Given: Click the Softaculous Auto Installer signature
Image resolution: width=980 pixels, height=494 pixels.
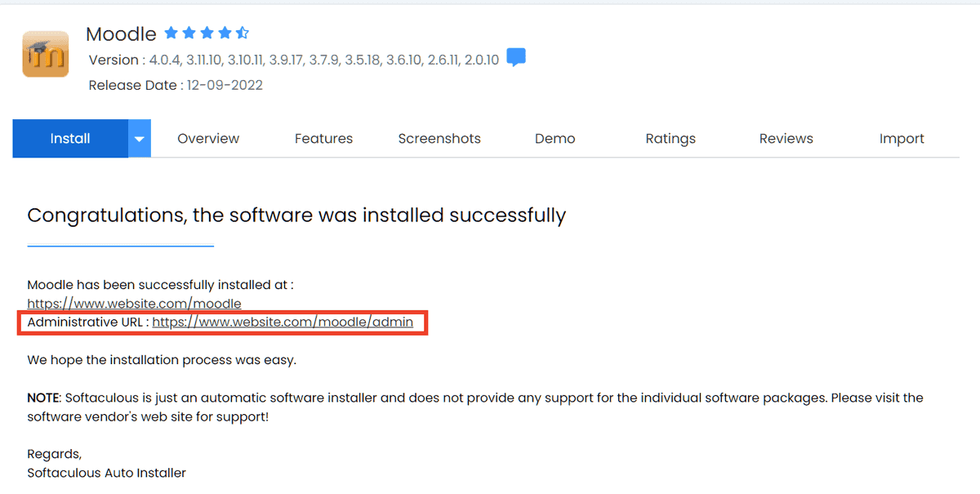Looking at the screenshot, I should (106, 473).
